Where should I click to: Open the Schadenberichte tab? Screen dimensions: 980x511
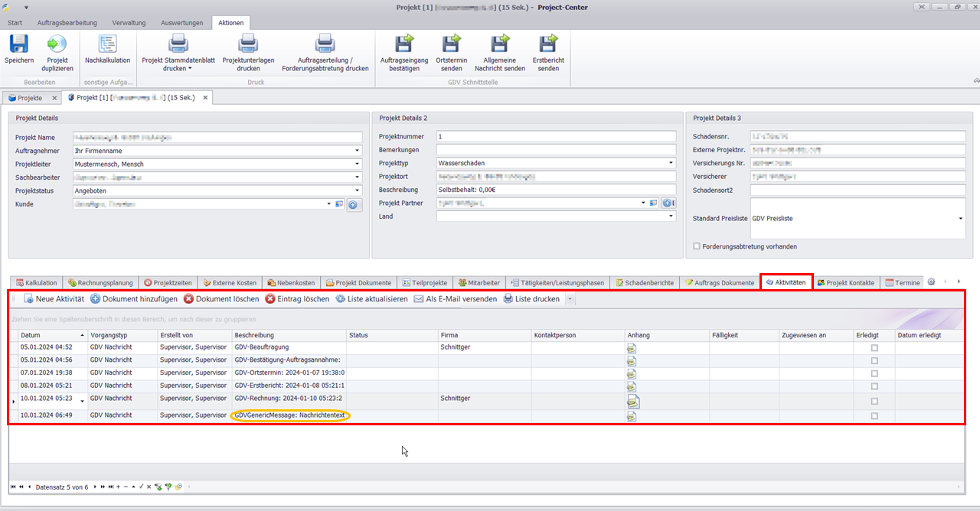pyautogui.click(x=645, y=283)
